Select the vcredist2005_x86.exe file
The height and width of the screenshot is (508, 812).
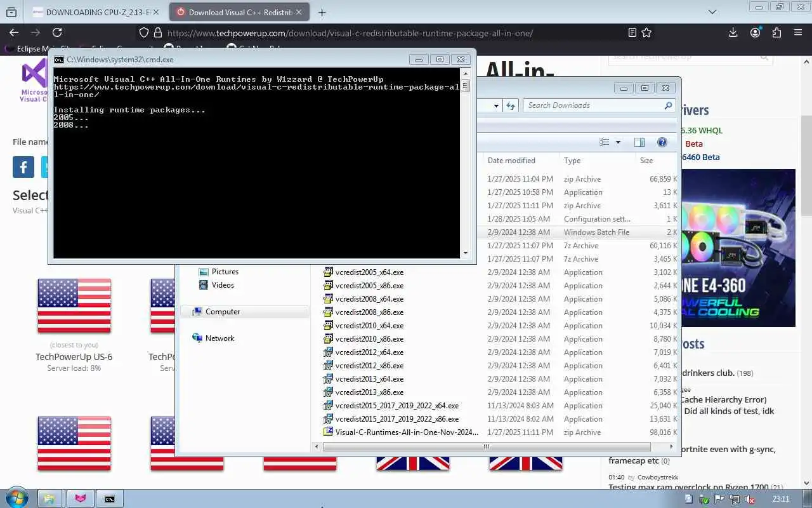(x=369, y=286)
